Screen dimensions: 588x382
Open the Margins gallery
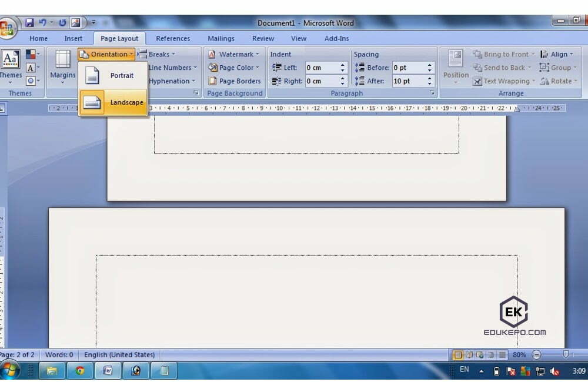(x=62, y=65)
